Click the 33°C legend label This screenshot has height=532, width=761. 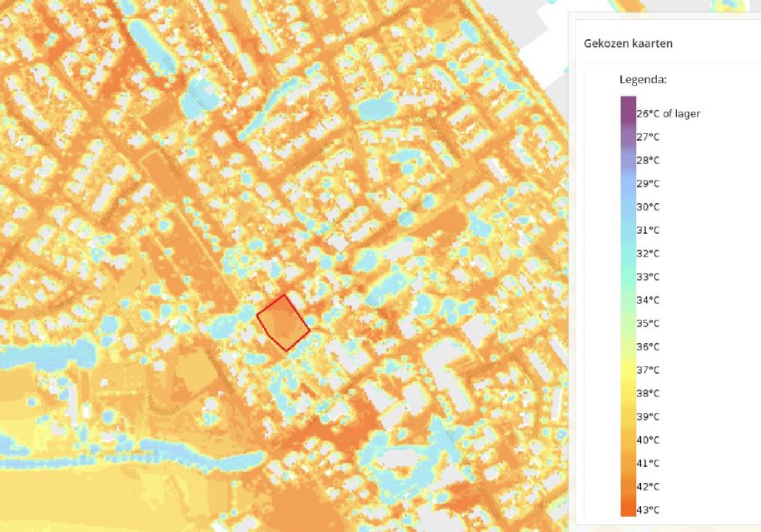click(x=648, y=276)
